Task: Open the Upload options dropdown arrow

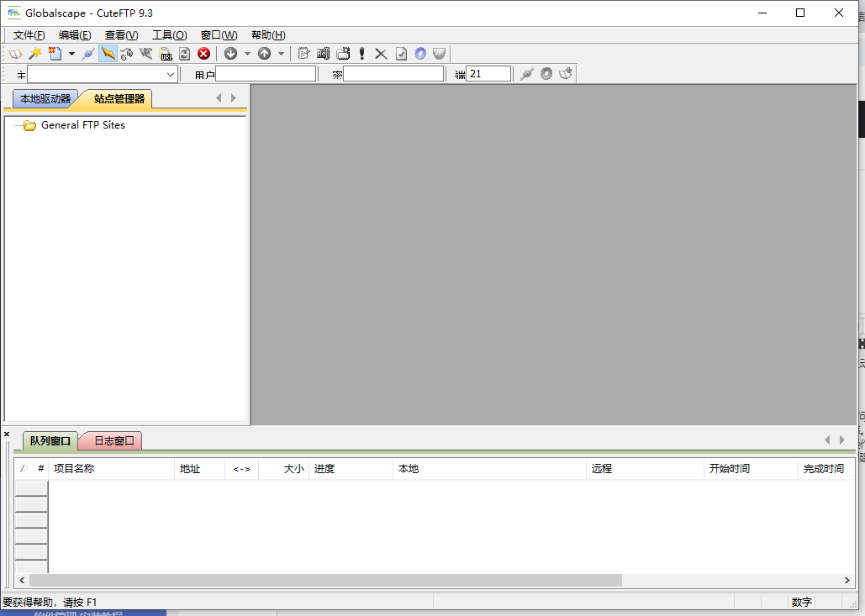Action: 281,54
